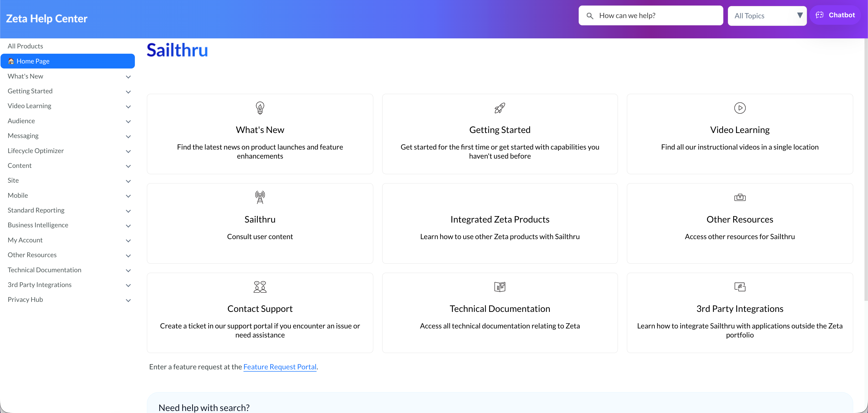Expand the Lifecycle Optimizer chevron

128,151
